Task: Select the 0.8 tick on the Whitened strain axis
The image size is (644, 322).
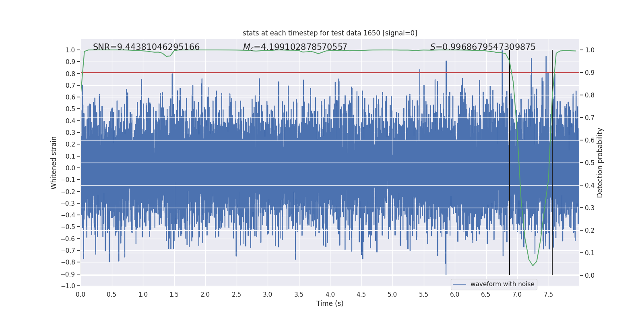Action: pyautogui.click(x=70, y=74)
